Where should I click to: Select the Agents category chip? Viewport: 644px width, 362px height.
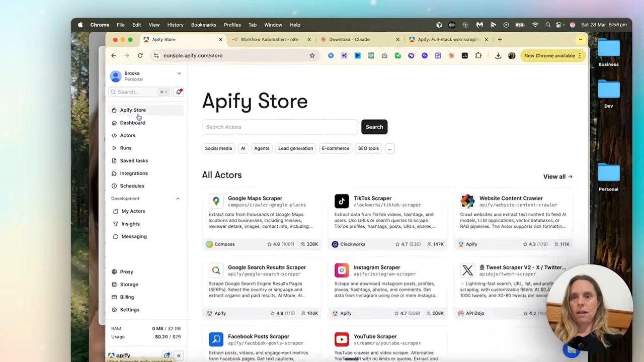tap(262, 148)
